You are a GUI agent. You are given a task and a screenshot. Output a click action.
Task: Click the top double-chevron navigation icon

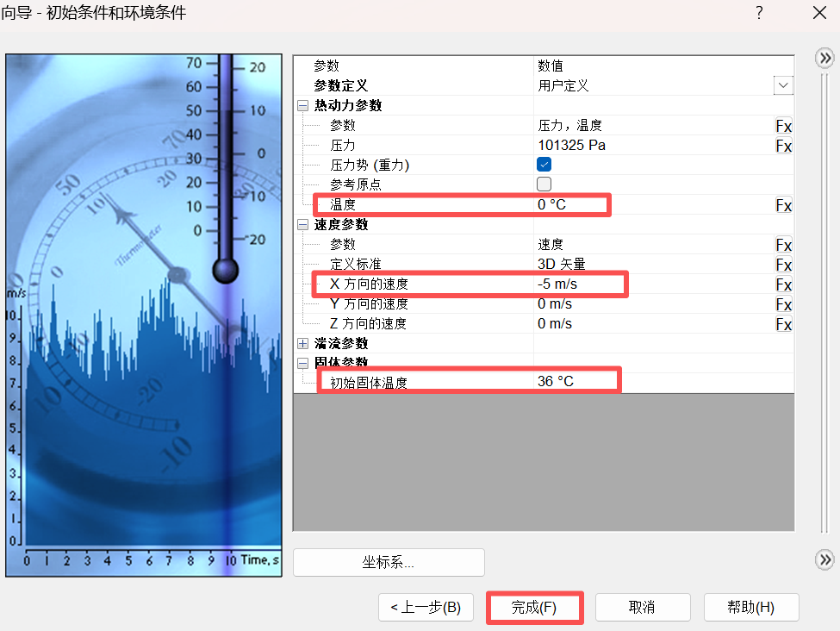point(825,58)
